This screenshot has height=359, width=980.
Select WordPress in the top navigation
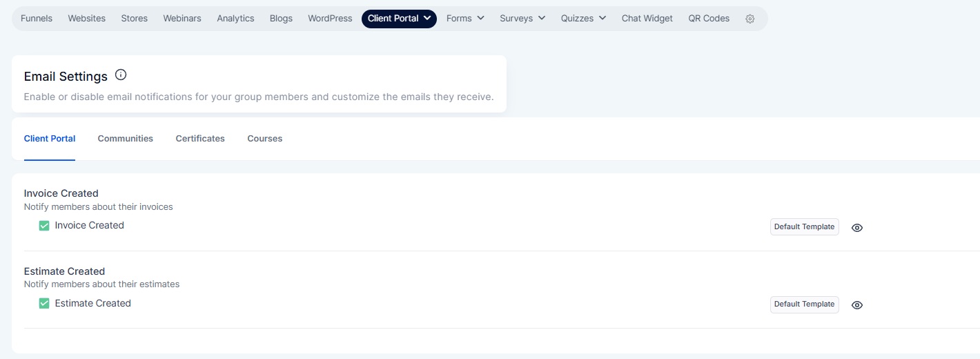[x=330, y=19]
